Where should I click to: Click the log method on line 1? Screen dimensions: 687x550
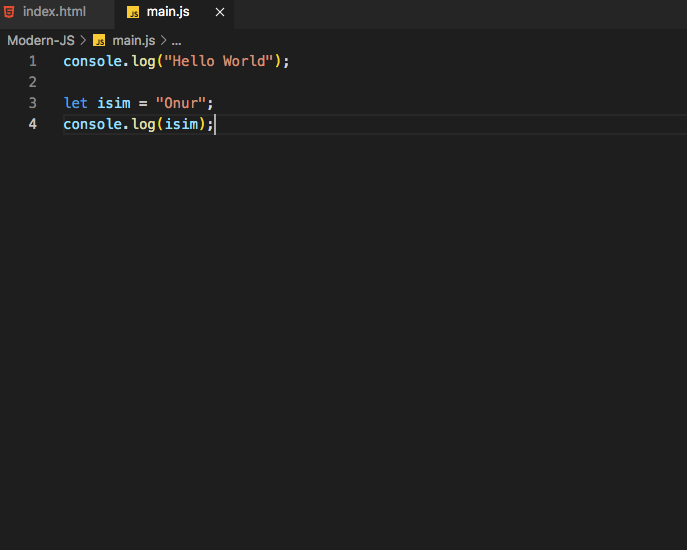(144, 61)
